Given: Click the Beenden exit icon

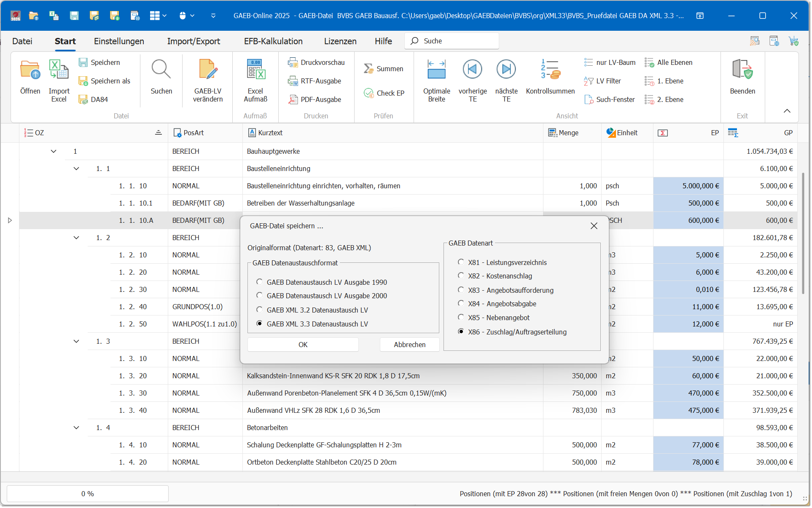Looking at the screenshot, I should [742, 70].
